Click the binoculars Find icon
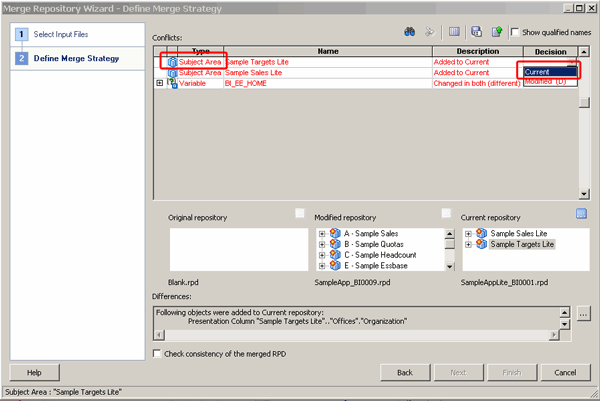The height and width of the screenshot is (401, 600). click(x=409, y=32)
